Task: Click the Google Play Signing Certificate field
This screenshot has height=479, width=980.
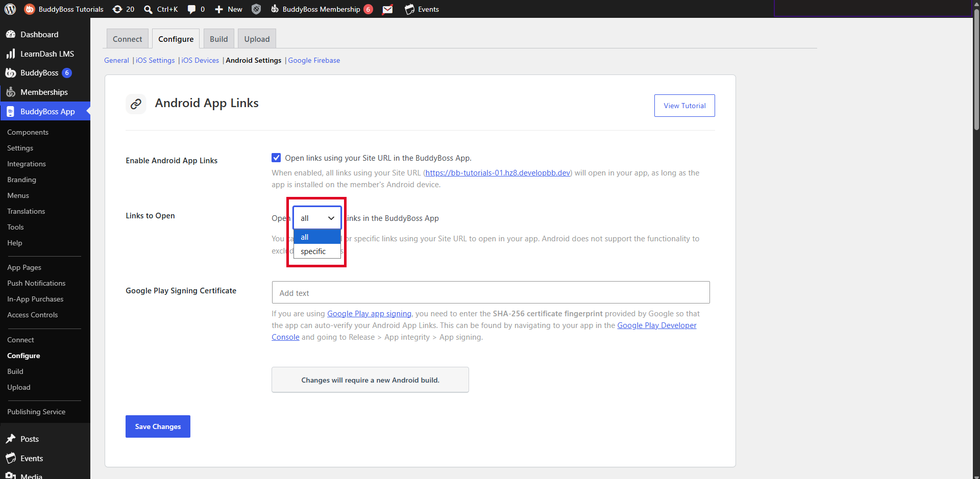Action: (x=491, y=293)
